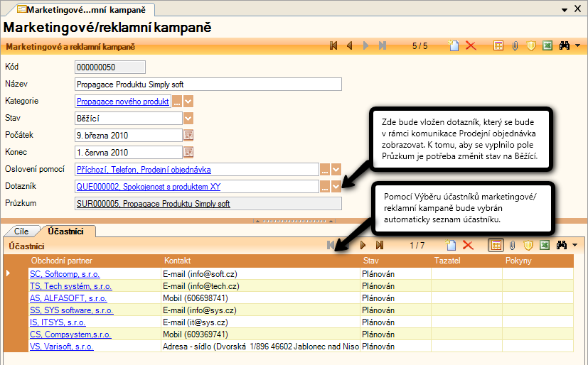Export campaigns to Excel in top toolbar
The width and height of the screenshot is (588, 365).
pos(547,45)
